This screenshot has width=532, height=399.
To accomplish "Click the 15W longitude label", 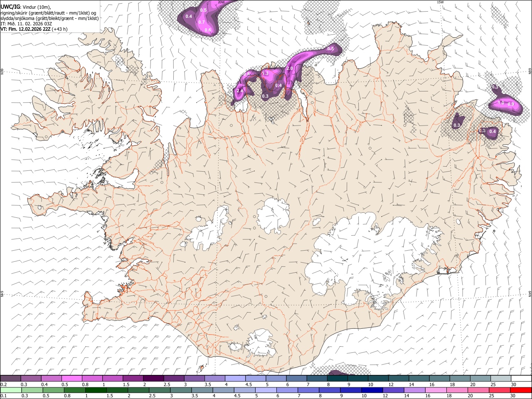I will point(441,2).
